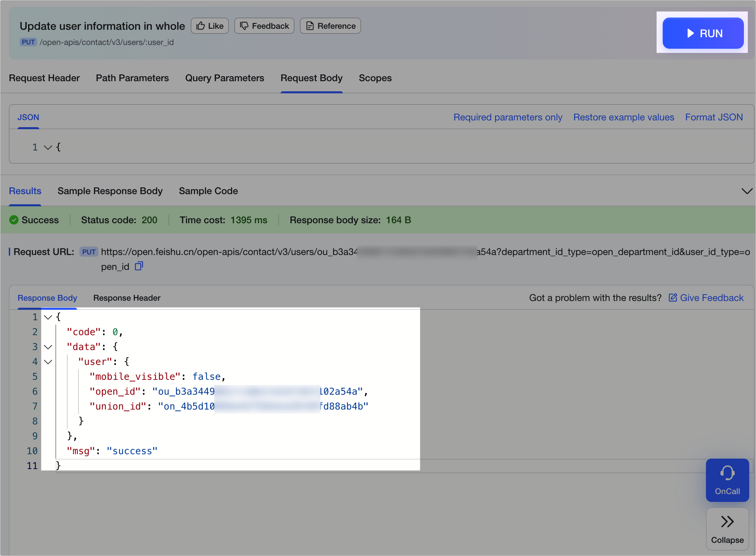Open the Scopes tab
Screen dimensions: 756x556
tap(375, 78)
